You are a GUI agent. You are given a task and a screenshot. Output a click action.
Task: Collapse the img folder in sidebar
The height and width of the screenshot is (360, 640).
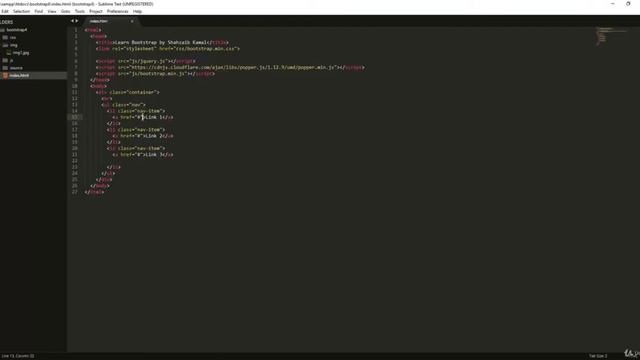(13, 45)
